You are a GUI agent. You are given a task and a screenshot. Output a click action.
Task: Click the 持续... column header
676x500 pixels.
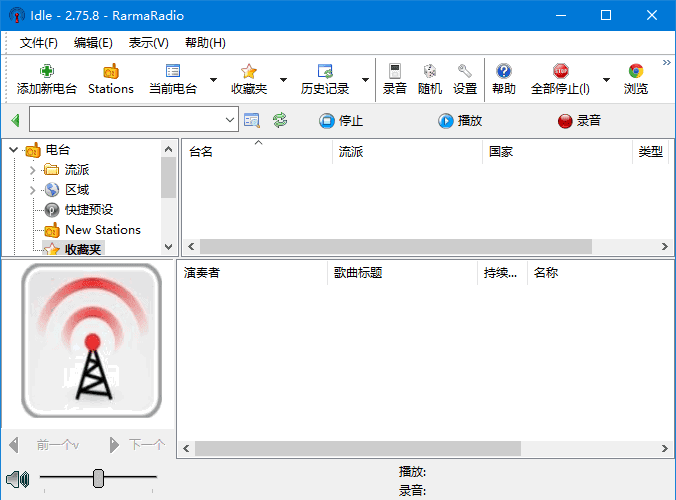(502, 273)
